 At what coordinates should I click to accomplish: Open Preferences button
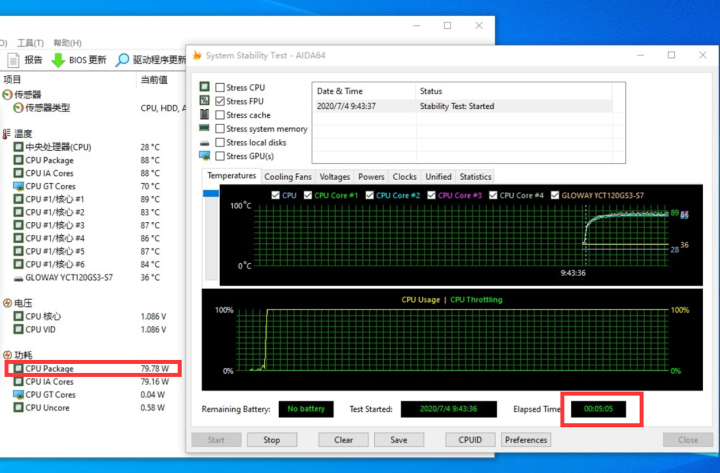[526, 440]
